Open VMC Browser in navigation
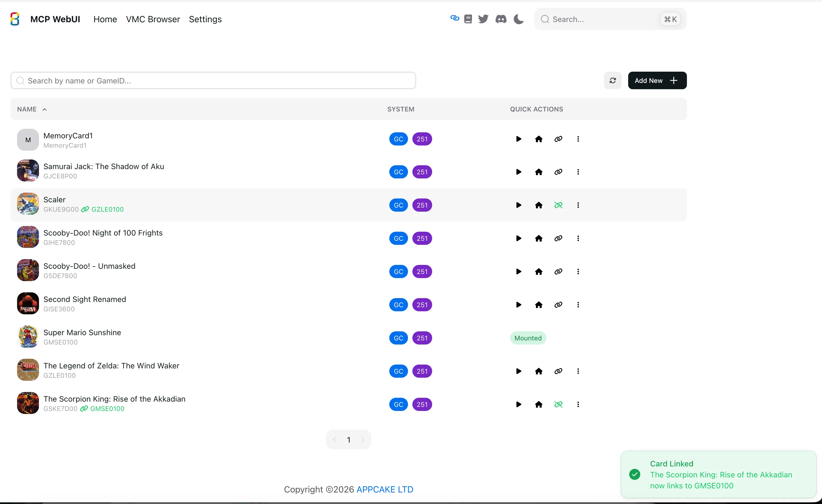 (153, 19)
